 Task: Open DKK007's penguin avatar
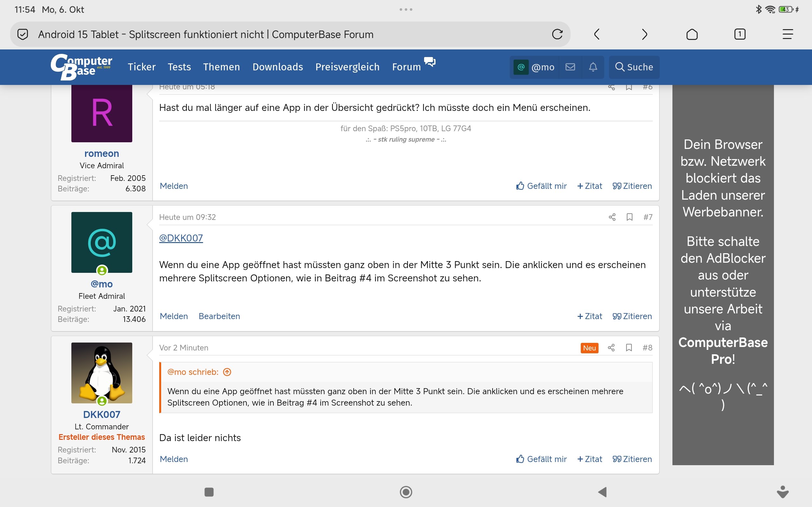click(102, 373)
